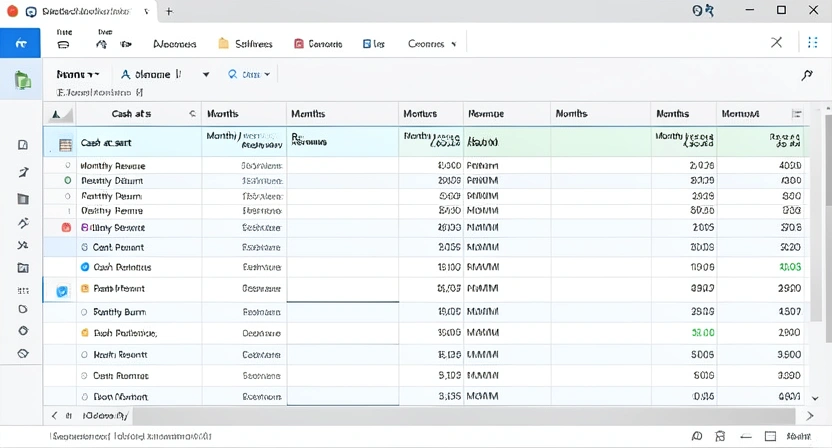Image resolution: width=832 pixels, height=448 pixels.
Task: Click the table grid icon in the Cash at sart row
Action: click(x=65, y=144)
